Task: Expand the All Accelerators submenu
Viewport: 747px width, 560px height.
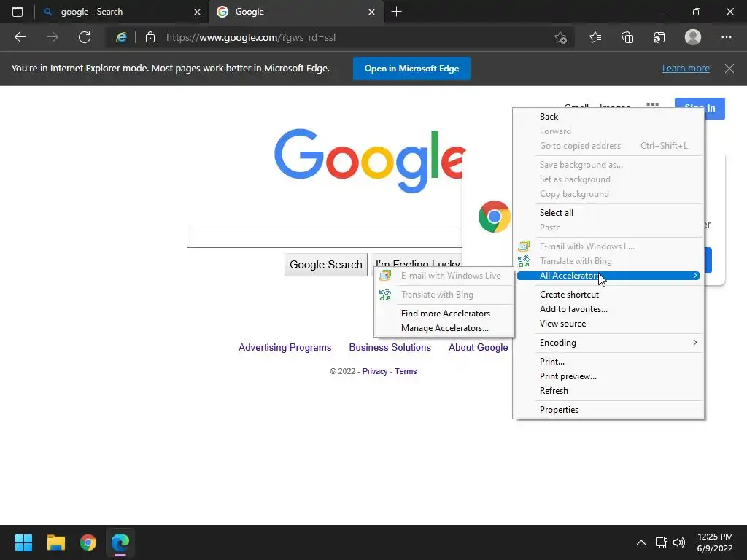Action: click(x=608, y=276)
